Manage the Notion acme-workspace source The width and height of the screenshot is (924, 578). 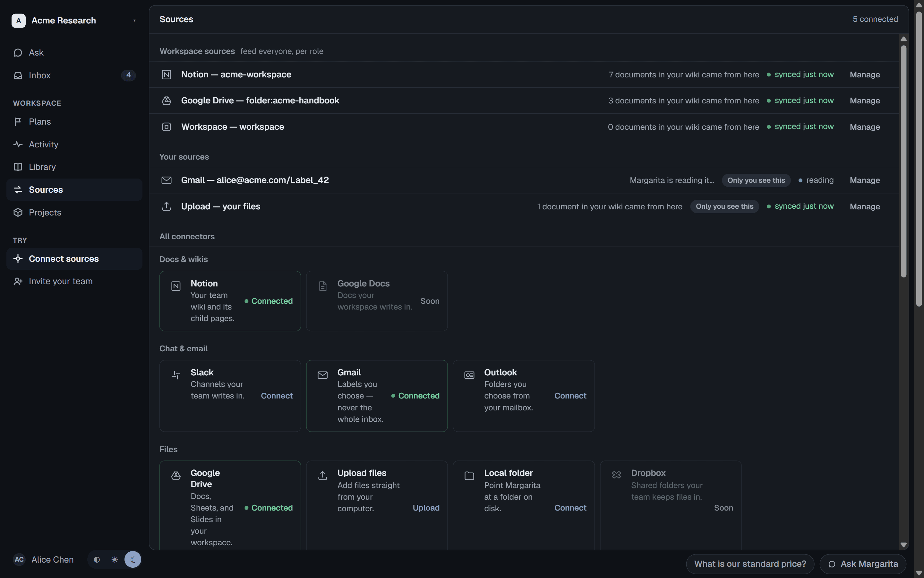tap(864, 74)
